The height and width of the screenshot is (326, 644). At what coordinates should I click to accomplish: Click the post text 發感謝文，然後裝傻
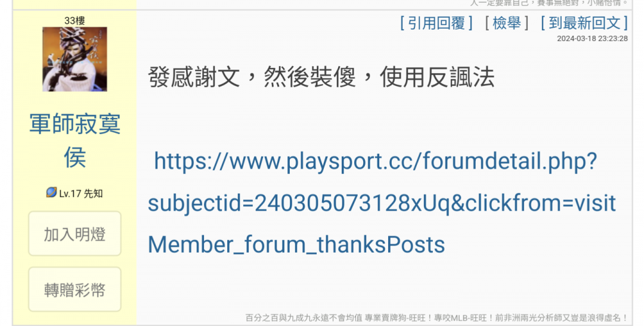252,77
